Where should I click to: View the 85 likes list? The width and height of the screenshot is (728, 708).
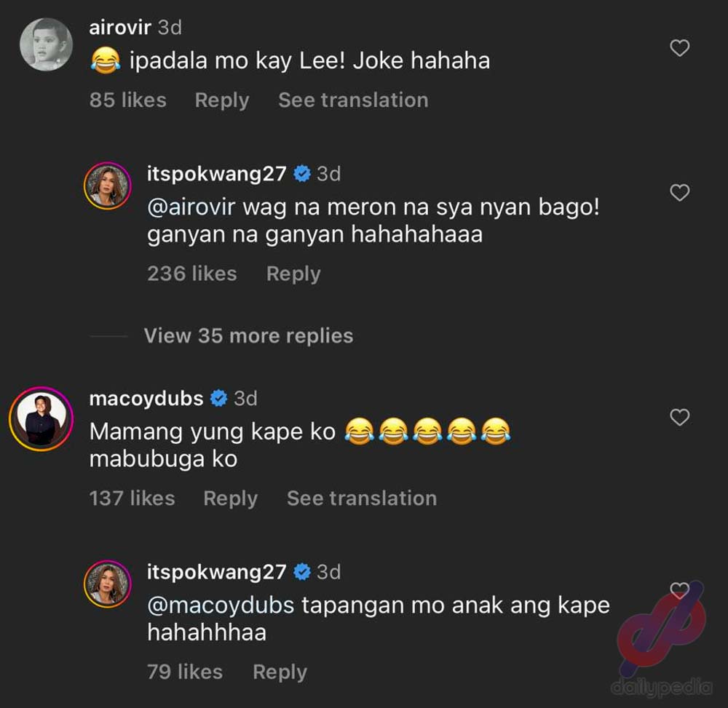pos(127,100)
